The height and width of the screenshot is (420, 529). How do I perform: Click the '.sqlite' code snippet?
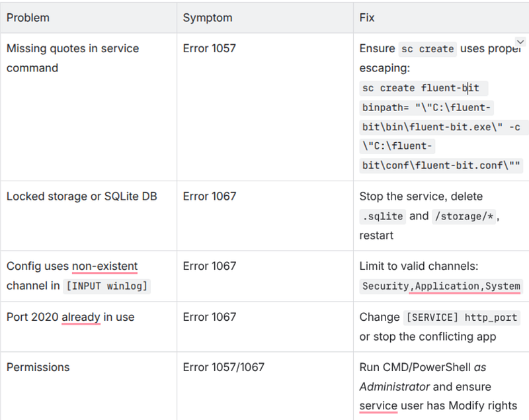point(383,216)
